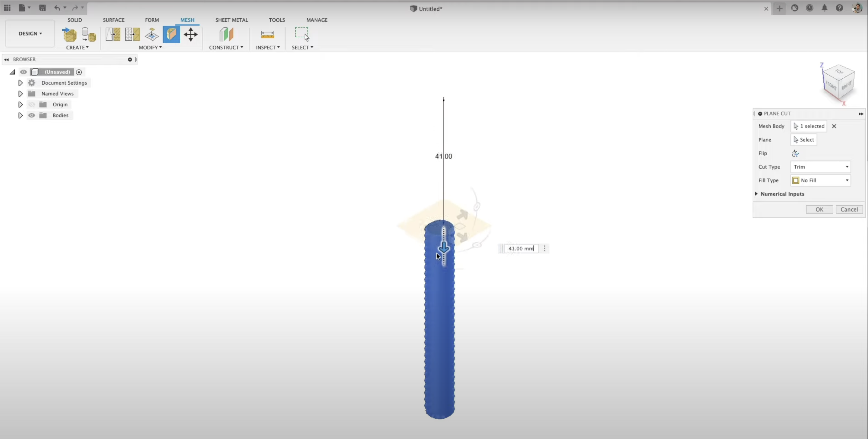Toggle visibility of the Unsaved root component

point(23,72)
